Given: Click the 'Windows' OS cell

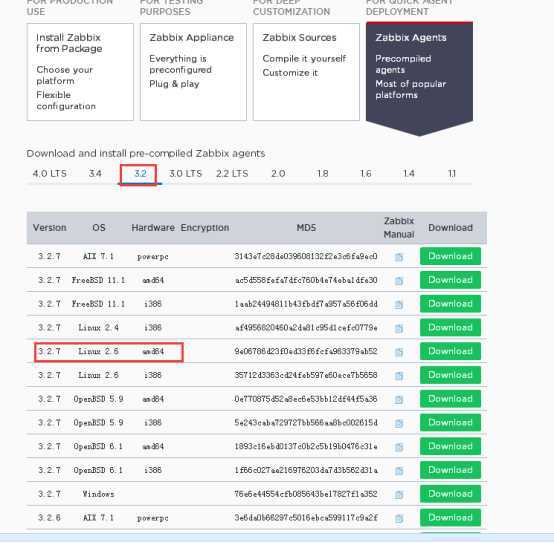Looking at the screenshot, I should (98, 494).
